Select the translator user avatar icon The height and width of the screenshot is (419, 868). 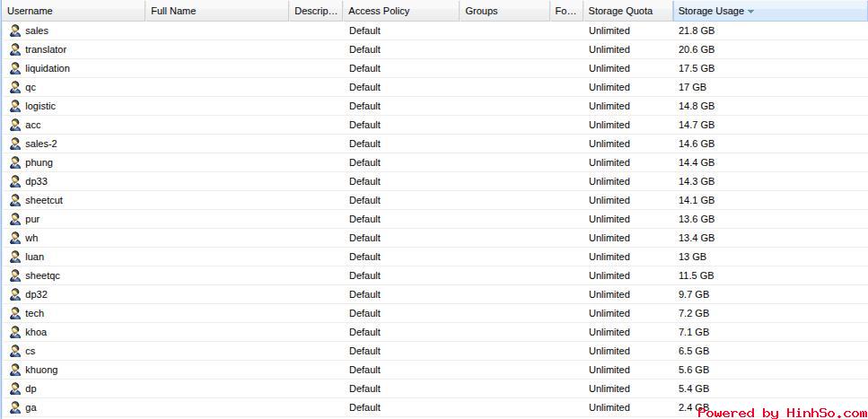click(x=15, y=49)
